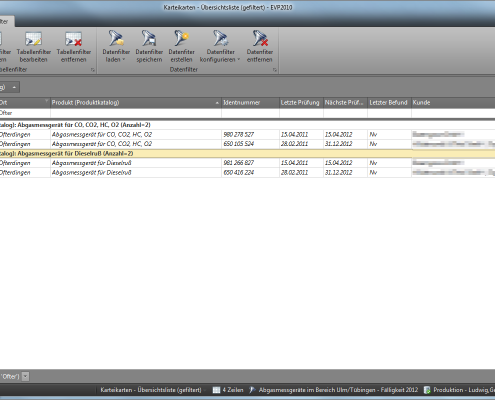This screenshot has height=400, width=495.
Task: Open the Ort column filter arrow
Action: [x=46, y=100]
